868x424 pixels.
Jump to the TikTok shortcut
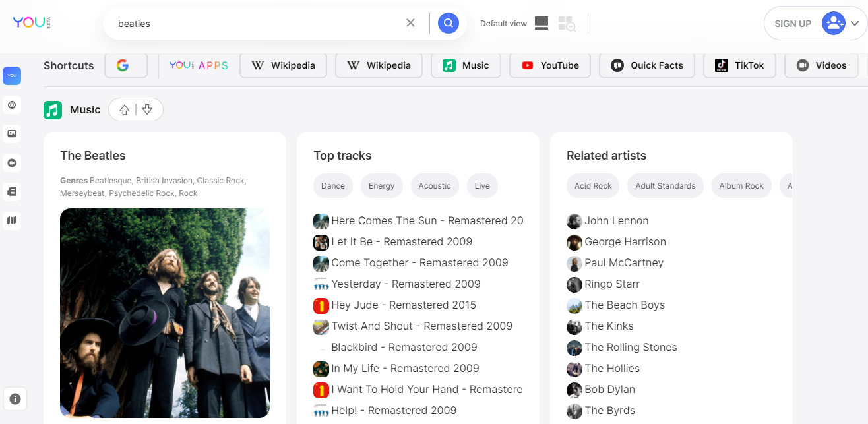(739, 65)
